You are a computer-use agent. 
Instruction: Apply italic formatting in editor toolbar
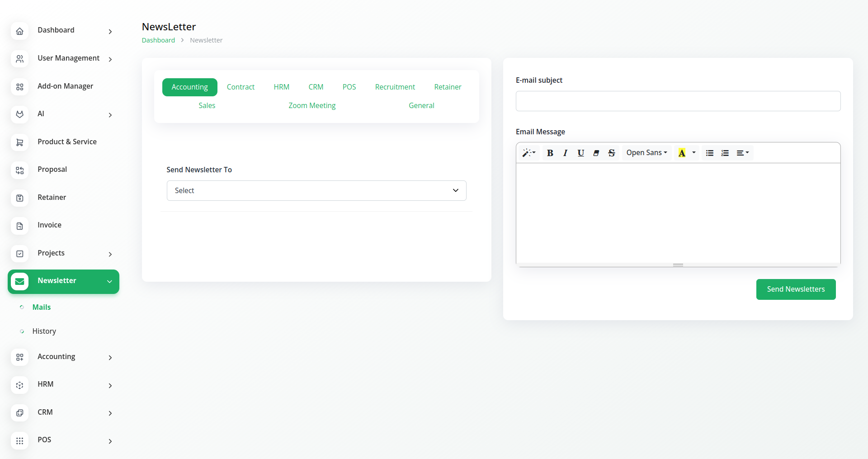pyautogui.click(x=565, y=153)
